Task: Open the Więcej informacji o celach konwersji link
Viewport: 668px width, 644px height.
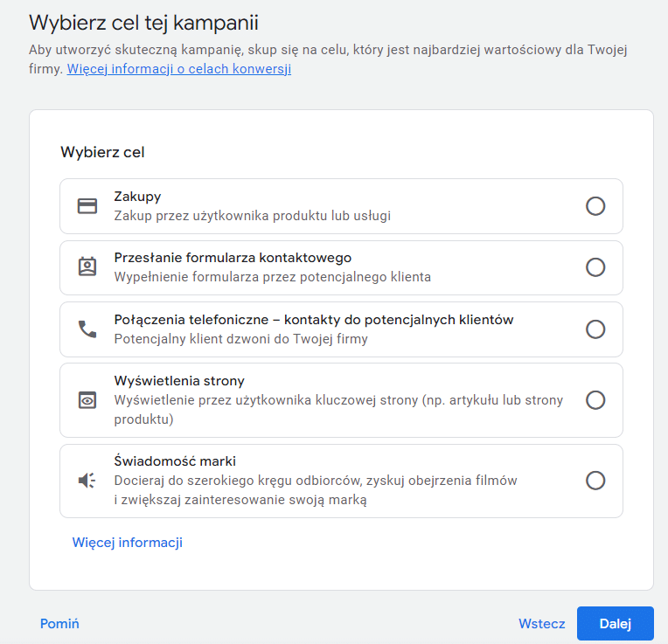Action: tap(178, 69)
